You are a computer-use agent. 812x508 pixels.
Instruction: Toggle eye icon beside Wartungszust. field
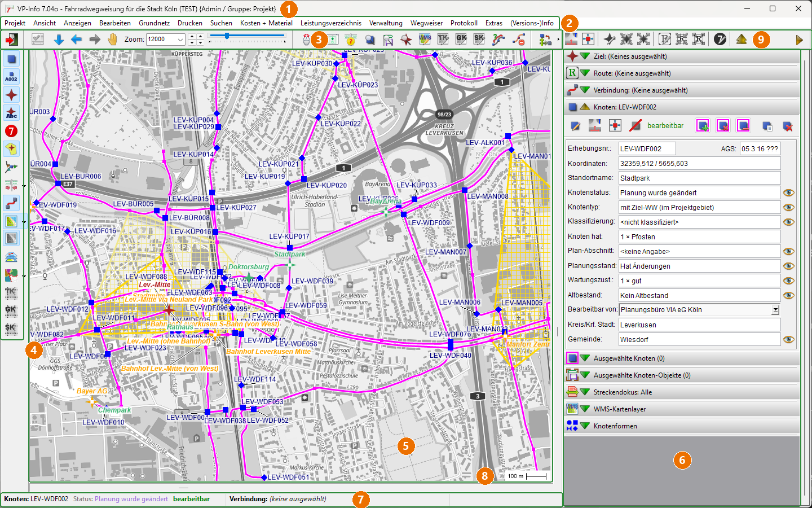pyautogui.click(x=788, y=281)
